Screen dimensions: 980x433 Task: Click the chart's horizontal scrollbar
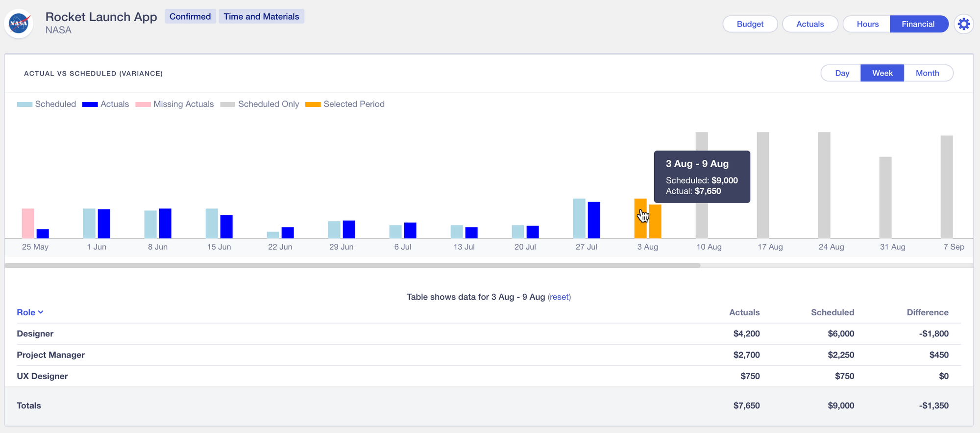click(x=353, y=265)
